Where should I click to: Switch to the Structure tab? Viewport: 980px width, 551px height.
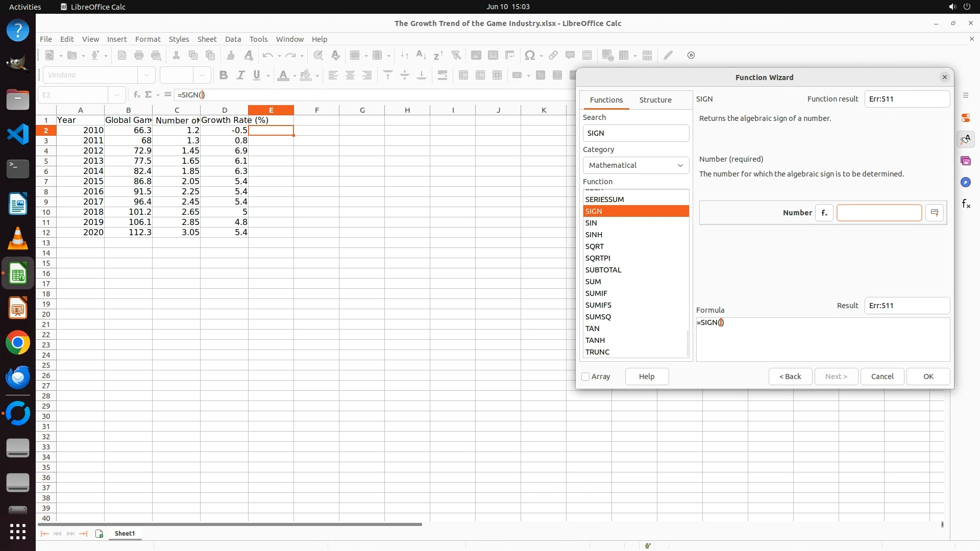coord(655,99)
